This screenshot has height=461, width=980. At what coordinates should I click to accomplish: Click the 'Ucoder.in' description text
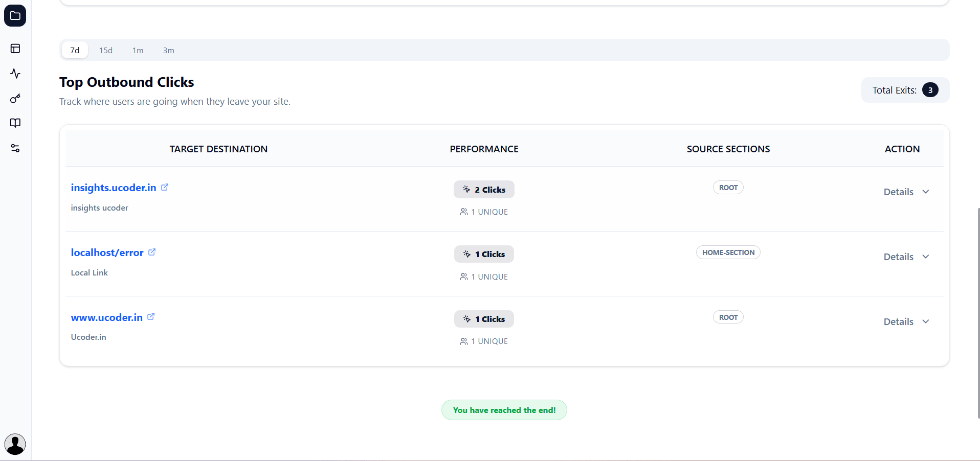(x=88, y=337)
